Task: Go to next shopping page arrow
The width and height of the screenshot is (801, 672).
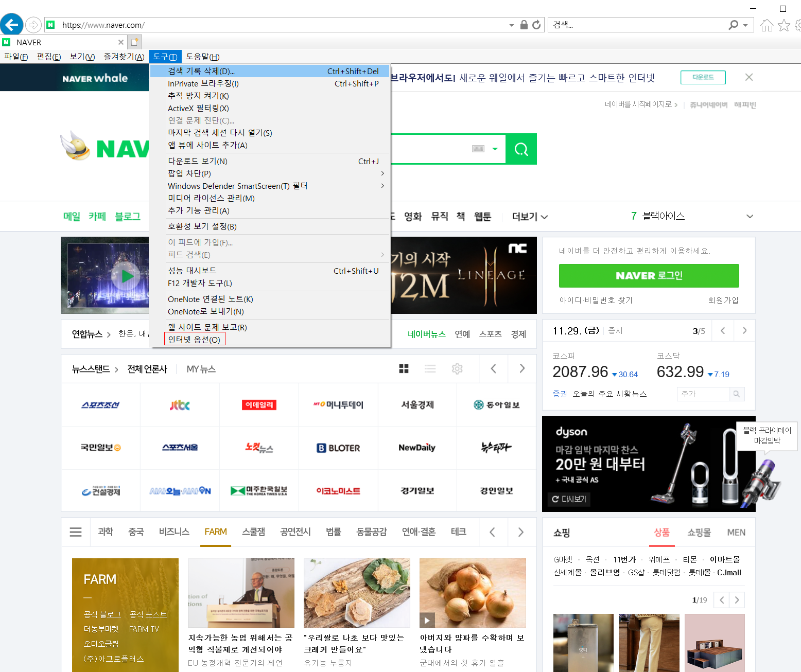Action: coord(737,600)
